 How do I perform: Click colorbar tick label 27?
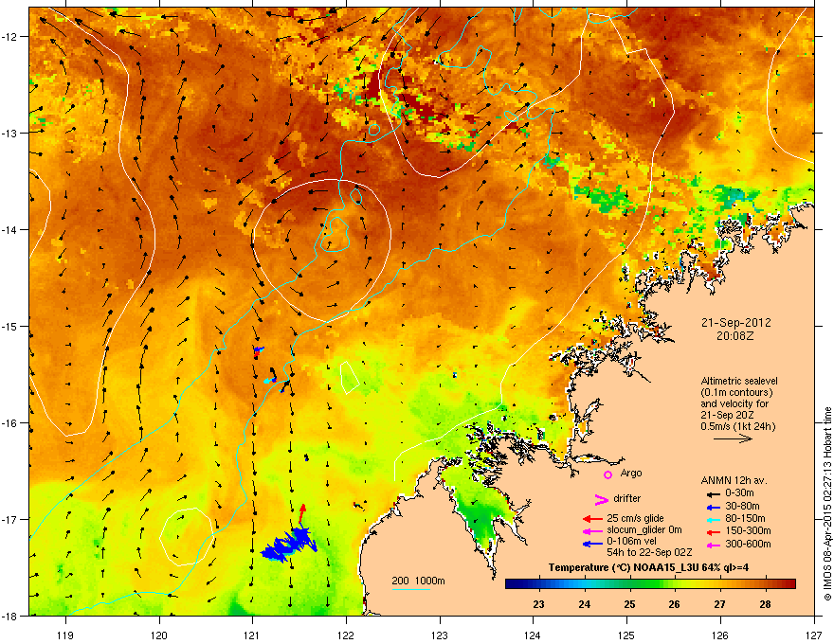pos(719,604)
